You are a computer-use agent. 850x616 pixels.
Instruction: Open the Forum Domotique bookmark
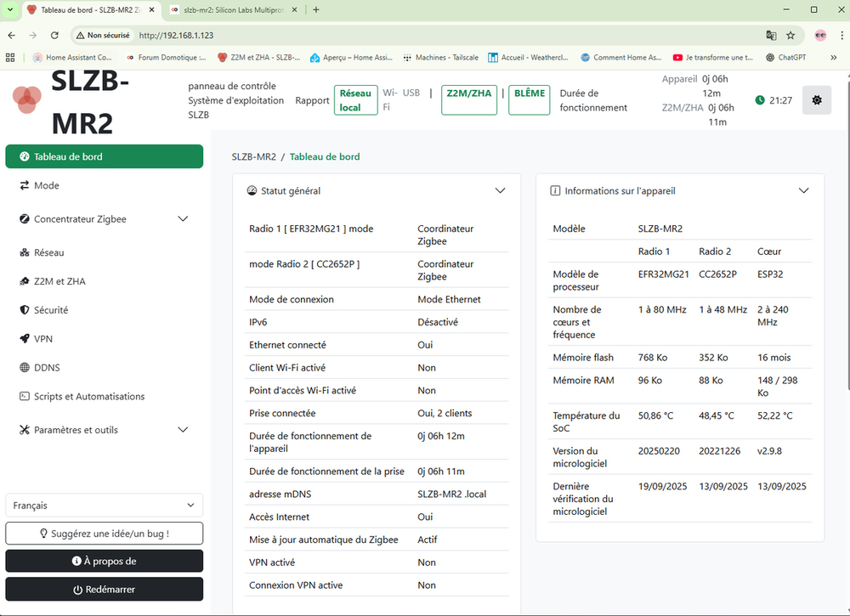pyautogui.click(x=166, y=58)
